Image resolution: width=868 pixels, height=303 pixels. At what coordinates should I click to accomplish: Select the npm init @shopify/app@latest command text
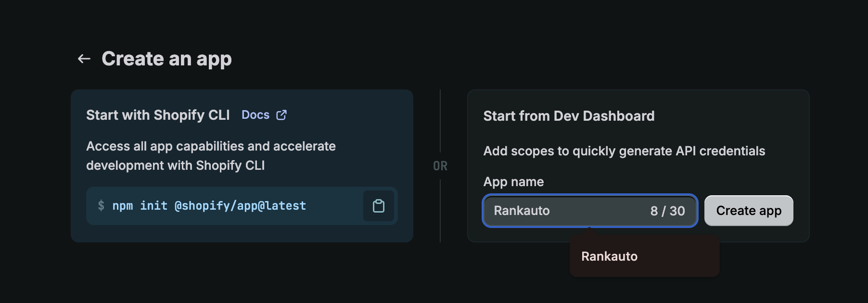[x=209, y=206]
